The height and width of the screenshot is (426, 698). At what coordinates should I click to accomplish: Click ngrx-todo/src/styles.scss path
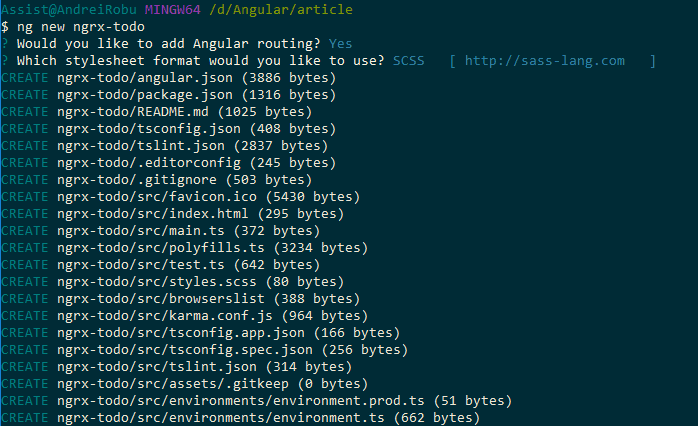coord(157,282)
